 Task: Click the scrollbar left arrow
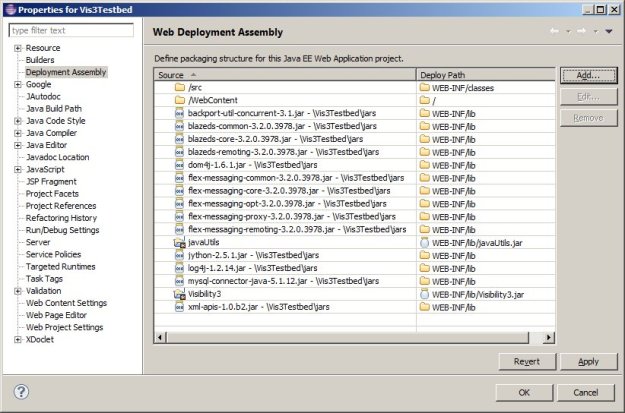(x=160, y=337)
